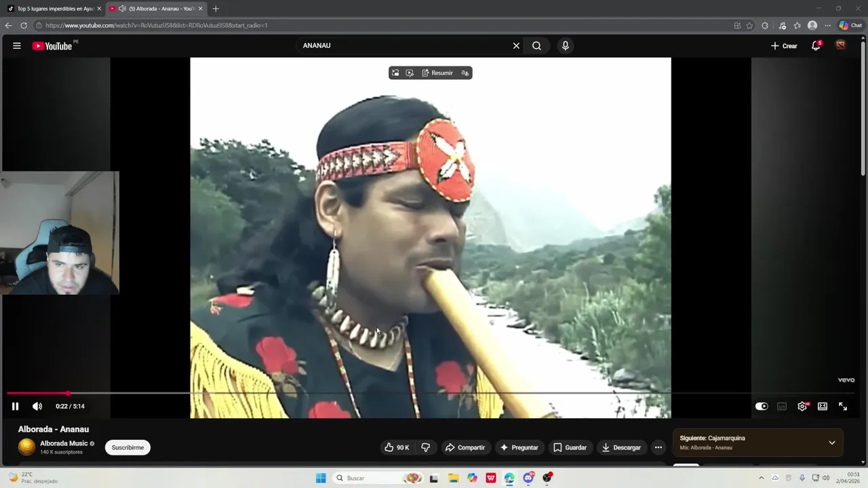868x488 pixels.
Task: Open Discord from the taskbar
Action: pos(528,478)
